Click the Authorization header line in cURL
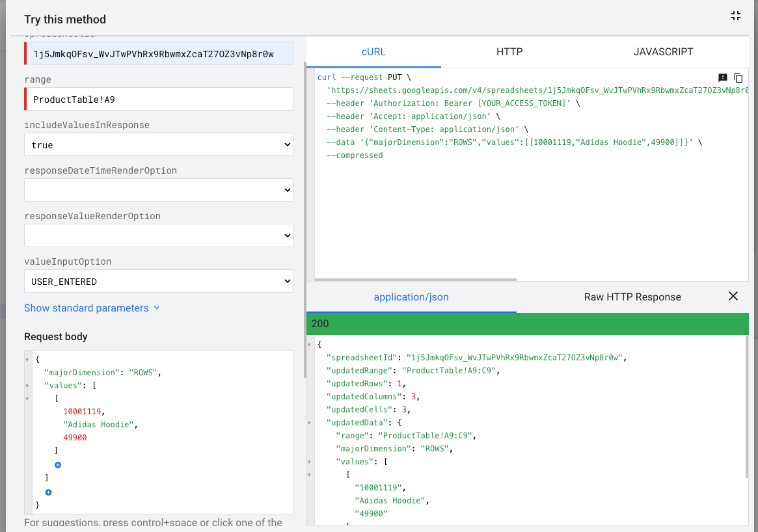The image size is (758, 532). (453, 103)
